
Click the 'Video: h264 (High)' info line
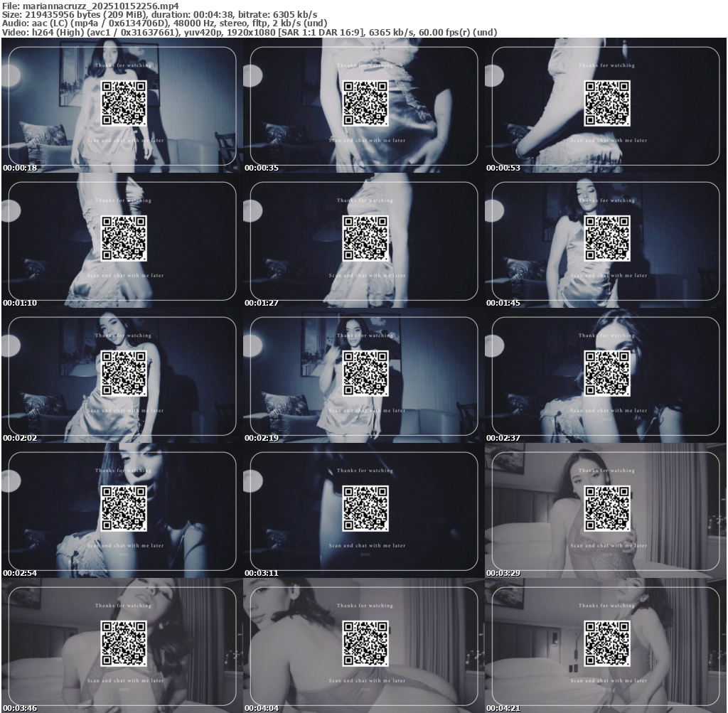pyautogui.click(x=250, y=32)
